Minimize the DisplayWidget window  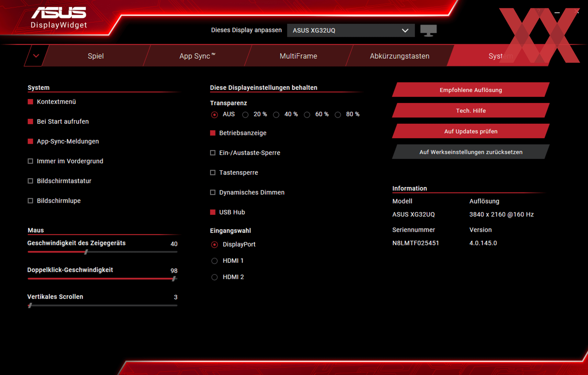[557, 13]
